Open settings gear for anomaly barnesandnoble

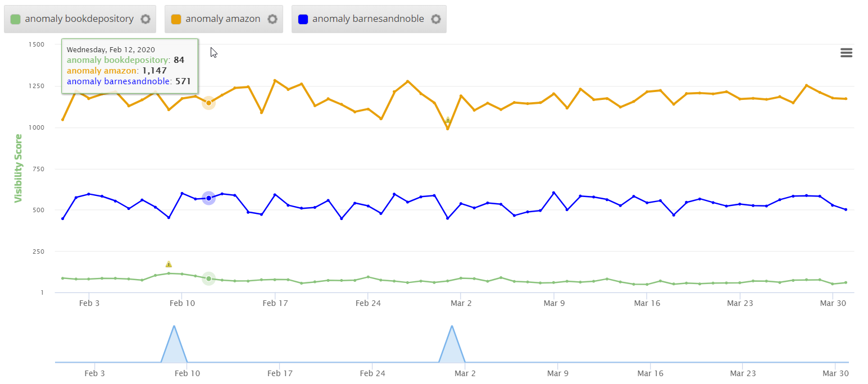click(x=436, y=19)
